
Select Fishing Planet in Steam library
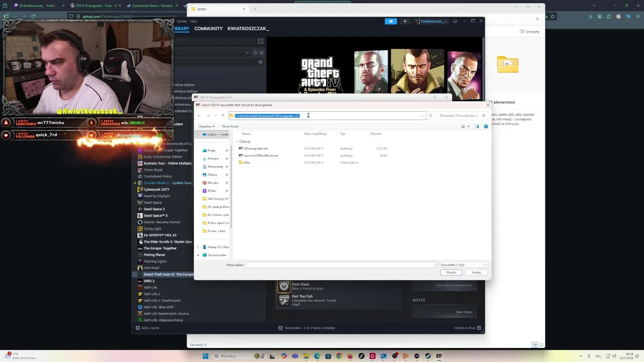click(154, 255)
